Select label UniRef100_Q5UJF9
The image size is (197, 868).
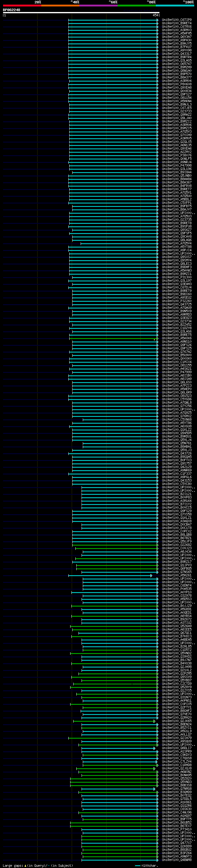pyautogui.click(x=177, y=542)
